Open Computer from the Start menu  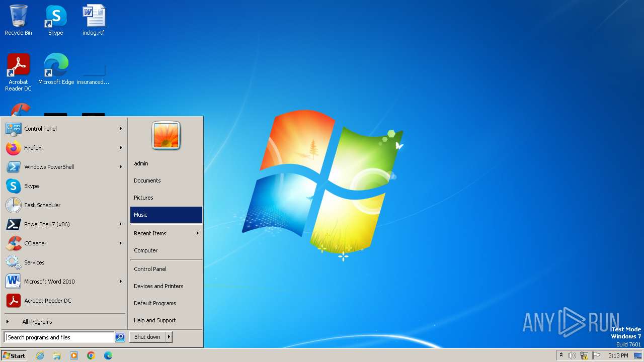[x=166, y=250]
